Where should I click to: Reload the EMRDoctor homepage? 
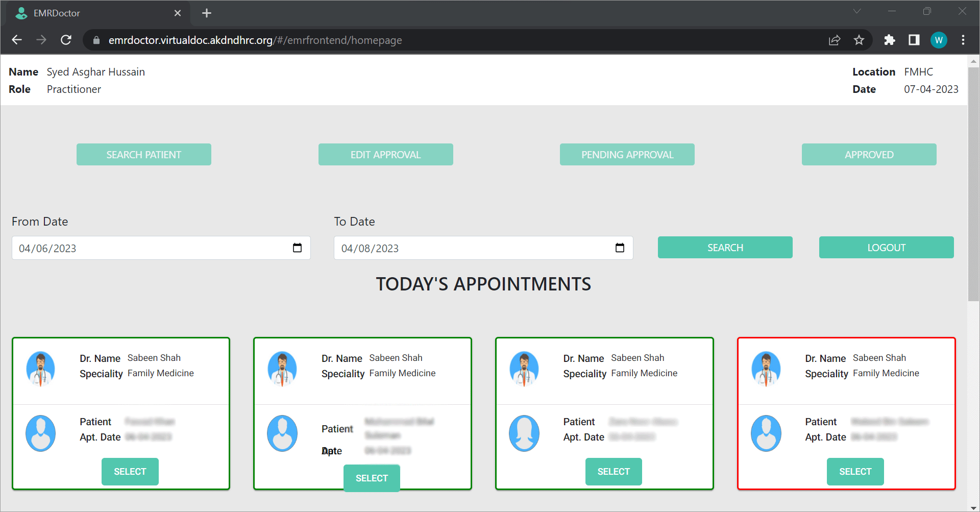66,40
